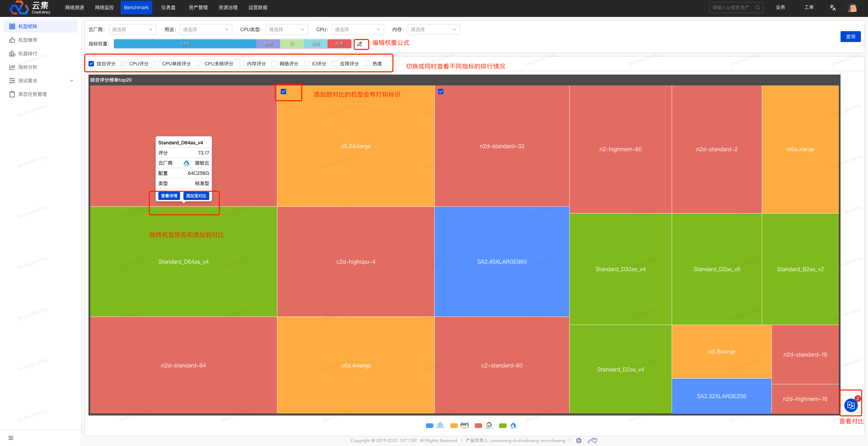Click the CPU segment of weight bar
Screen dimensions: 868x446
point(185,44)
